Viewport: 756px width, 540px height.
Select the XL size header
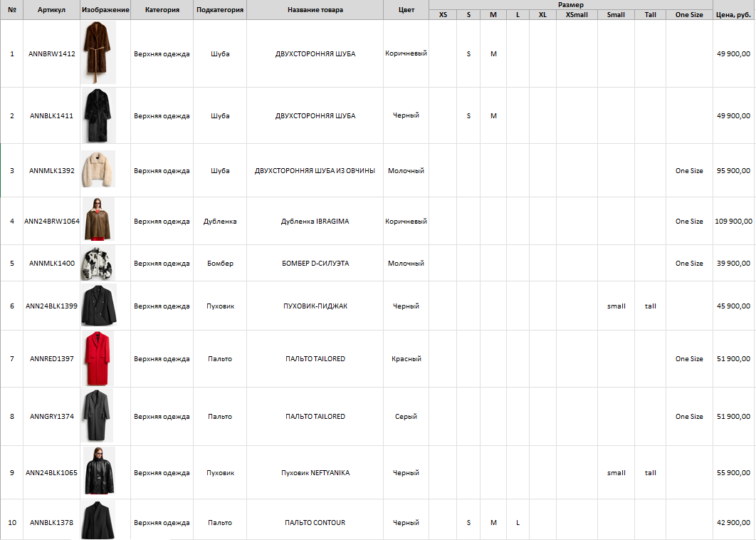543,14
